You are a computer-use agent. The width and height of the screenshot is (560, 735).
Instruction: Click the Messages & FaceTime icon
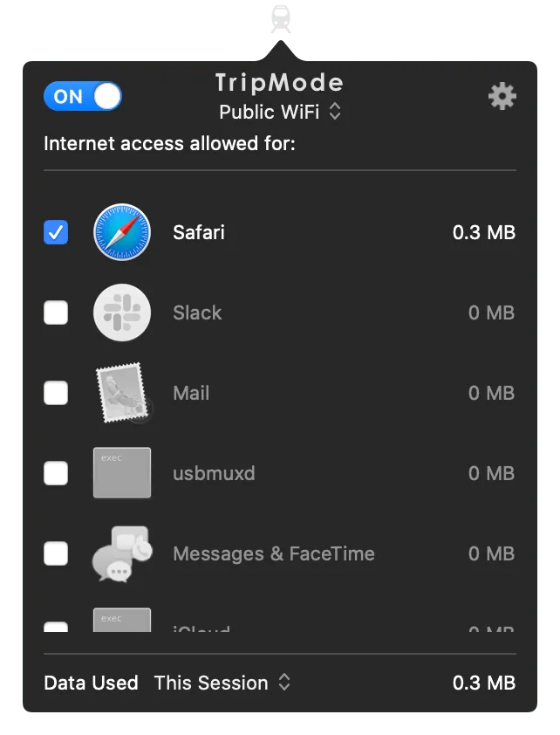pos(122,553)
